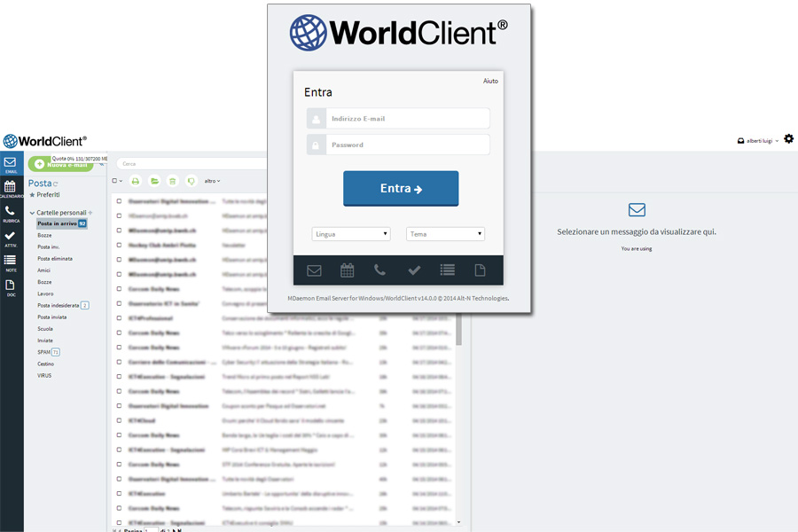798x532 pixels.
Task: Click the Aiuto help link
Action: [x=490, y=80]
